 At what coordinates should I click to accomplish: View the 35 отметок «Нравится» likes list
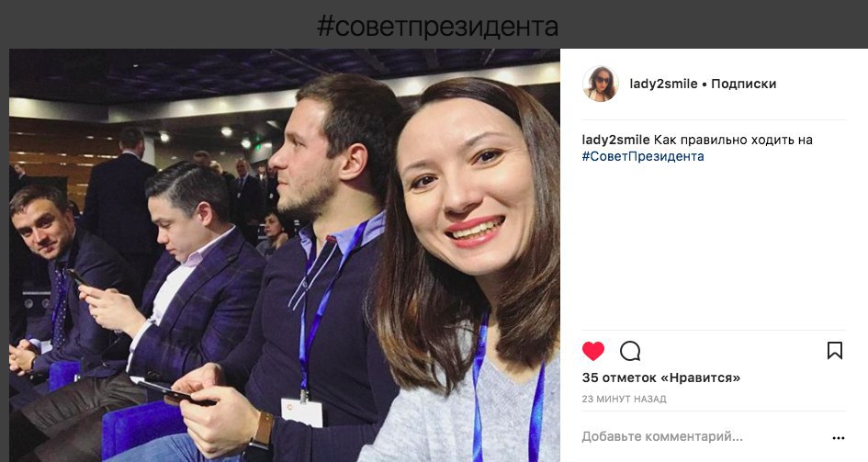click(x=661, y=377)
